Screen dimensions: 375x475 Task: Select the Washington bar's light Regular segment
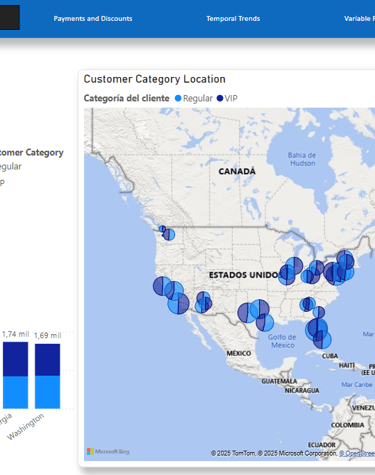point(47,392)
